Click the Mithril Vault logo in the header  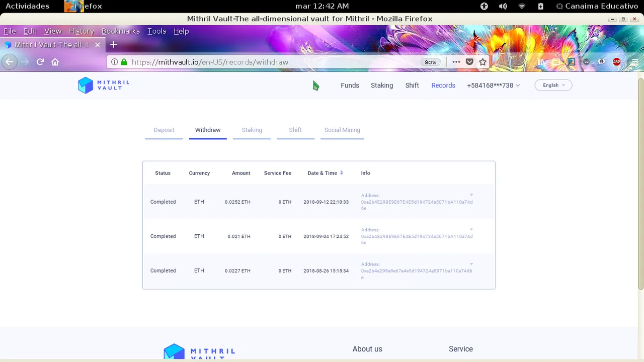point(104,85)
